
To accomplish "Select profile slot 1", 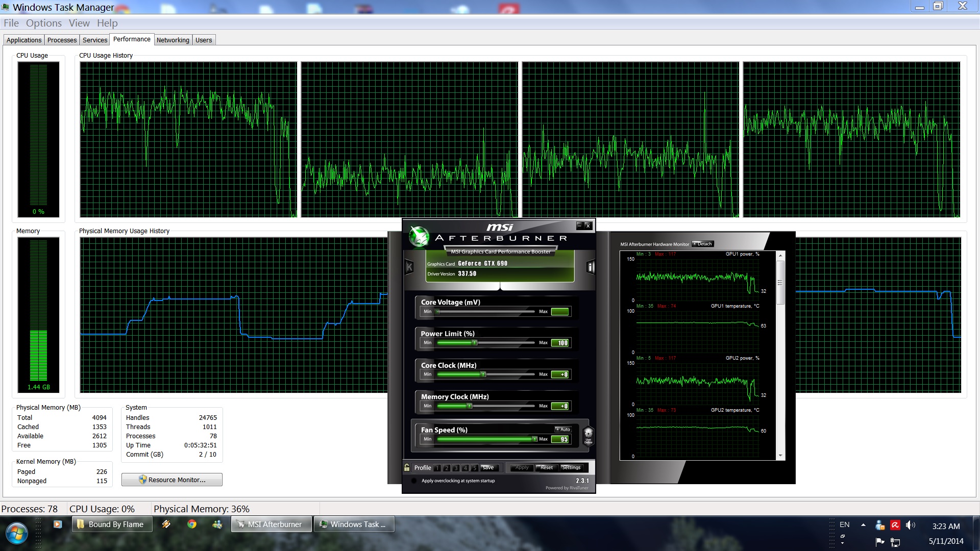I will pos(437,468).
